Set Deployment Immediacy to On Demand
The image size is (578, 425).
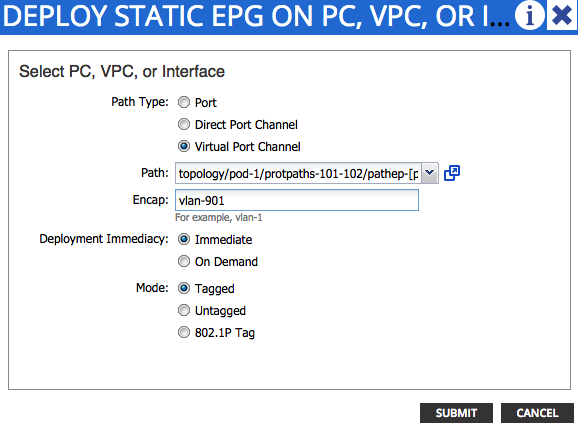click(x=184, y=261)
